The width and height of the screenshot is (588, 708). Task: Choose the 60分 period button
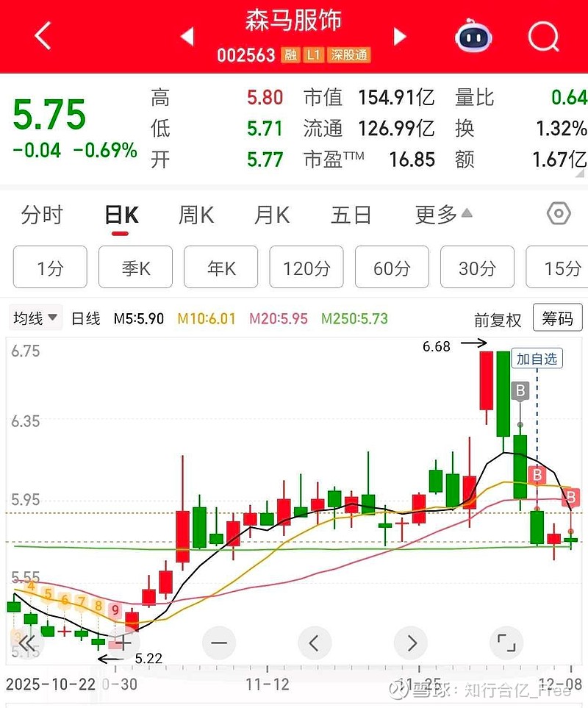pos(392,268)
